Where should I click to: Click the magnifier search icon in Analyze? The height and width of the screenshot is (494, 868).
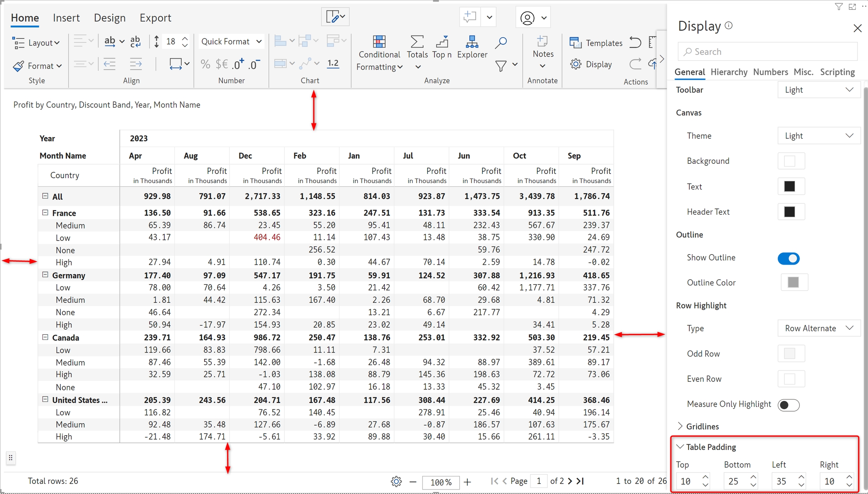[501, 43]
